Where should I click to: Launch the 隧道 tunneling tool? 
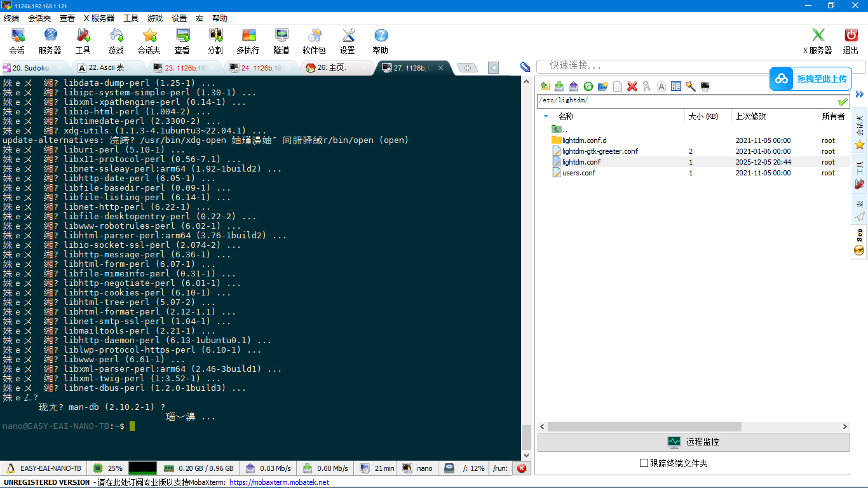coord(281,41)
